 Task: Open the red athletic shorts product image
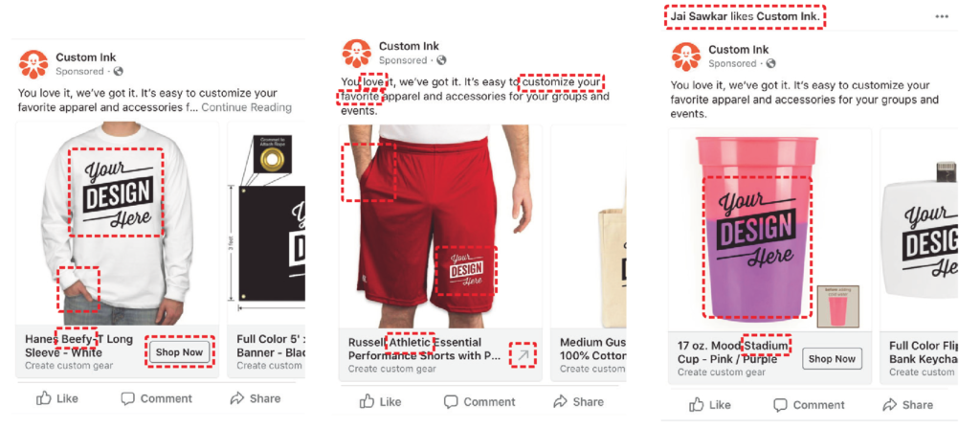(440, 226)
